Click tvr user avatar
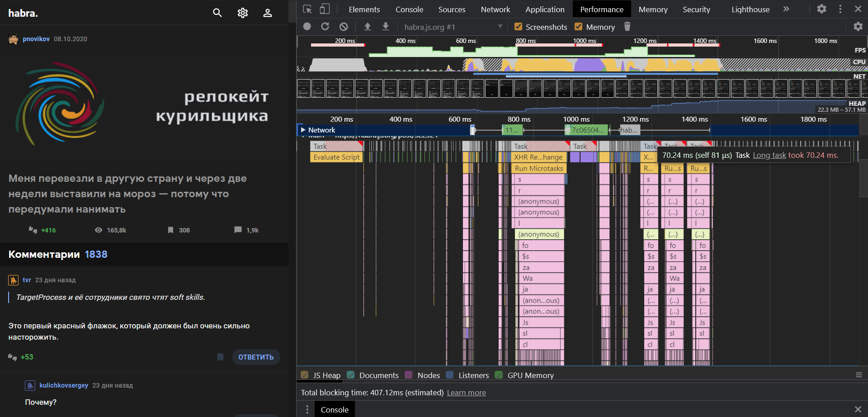This screenshot has height=417, width=868. click(14, 280)
